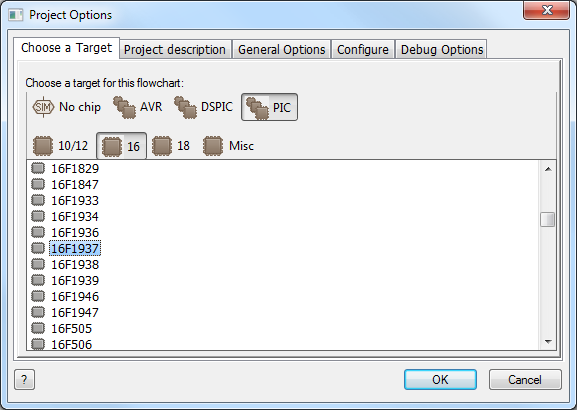Viewport: 577px width, 410px height.
Task: Open the General Options tab
Action: [282, 49]
